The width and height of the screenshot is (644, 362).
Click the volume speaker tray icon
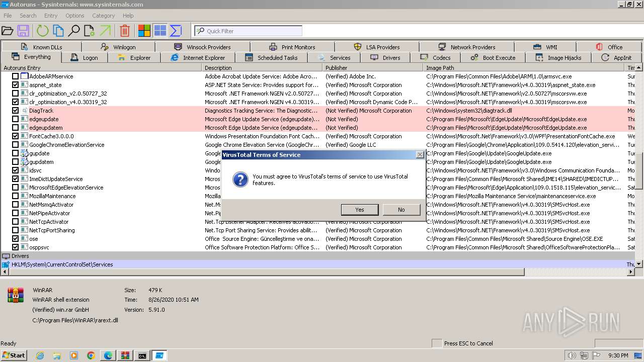click(x=572, y=355)
